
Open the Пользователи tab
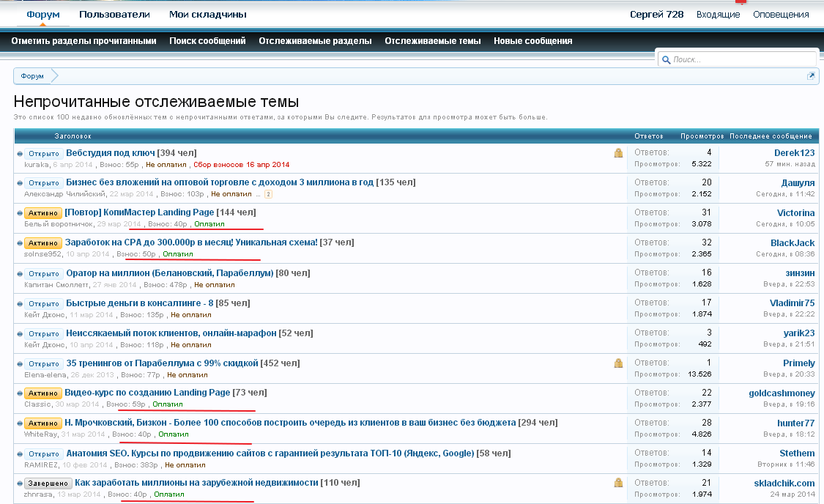pyautogui.click(x=114, y=15)
